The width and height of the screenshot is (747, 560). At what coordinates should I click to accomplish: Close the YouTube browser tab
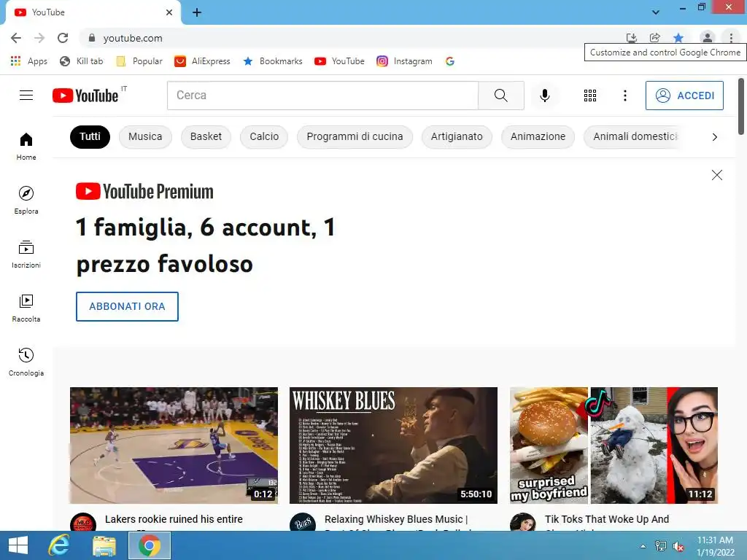pos(169,12)
